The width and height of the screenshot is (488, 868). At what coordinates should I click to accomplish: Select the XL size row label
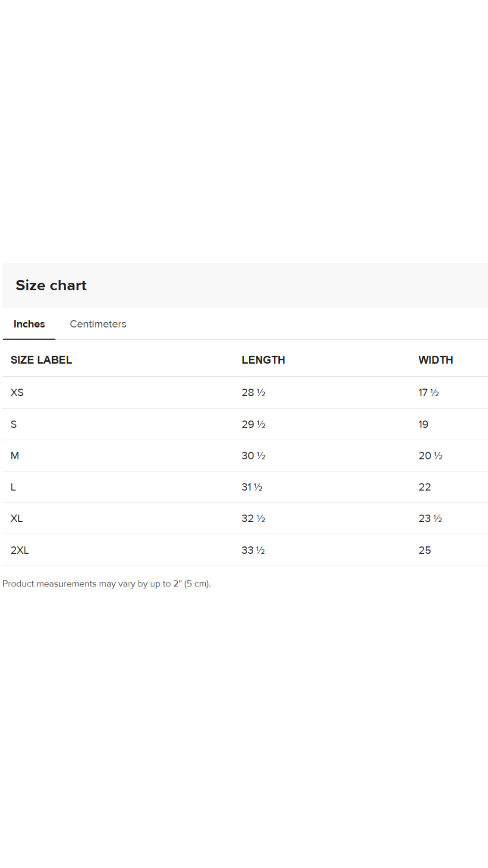pyautogui.click(x=16, y=518)
